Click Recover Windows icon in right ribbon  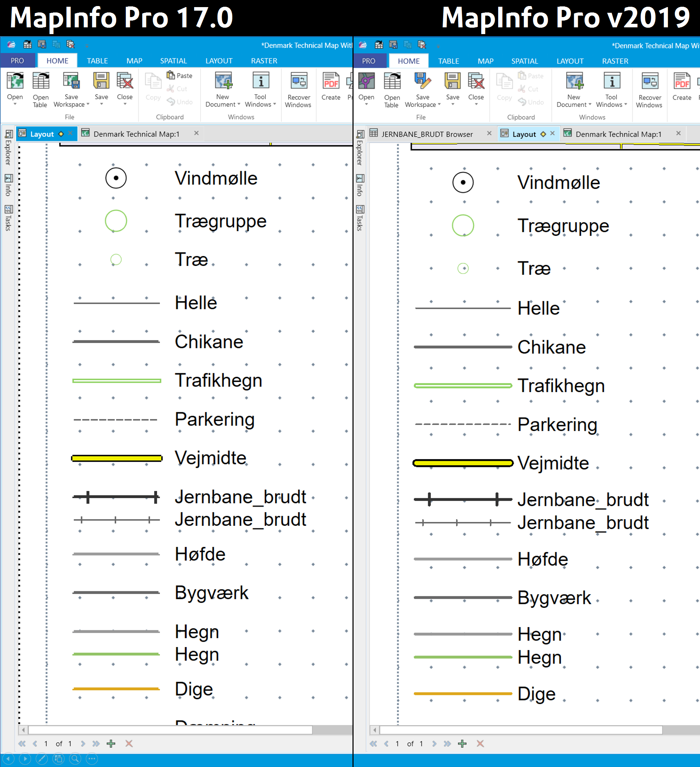click(650, 82)
